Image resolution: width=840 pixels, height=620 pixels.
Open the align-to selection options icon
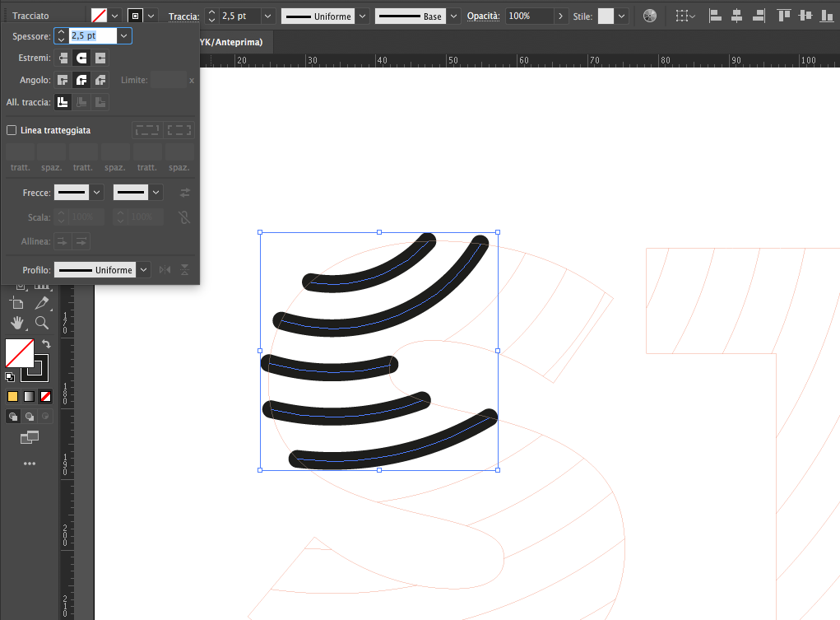[685, 16]
